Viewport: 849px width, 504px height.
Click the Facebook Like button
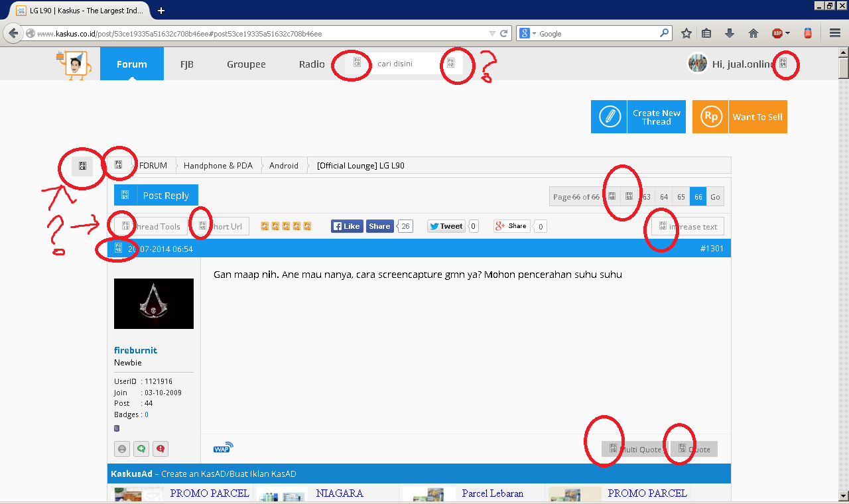pyautogui.click(x=346, y=226)
